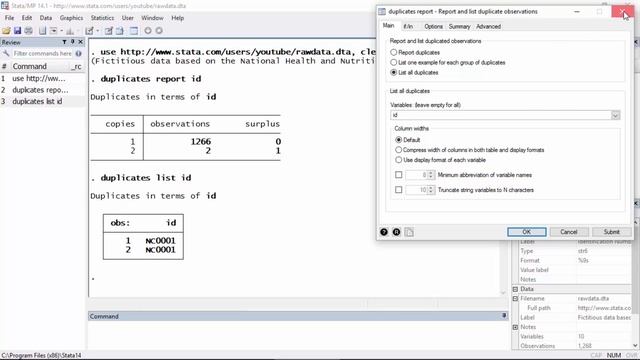The height and width of the screenshot is (360, 640).
Task: Click the Print icon in toolbar
Action: pos(29,31)
